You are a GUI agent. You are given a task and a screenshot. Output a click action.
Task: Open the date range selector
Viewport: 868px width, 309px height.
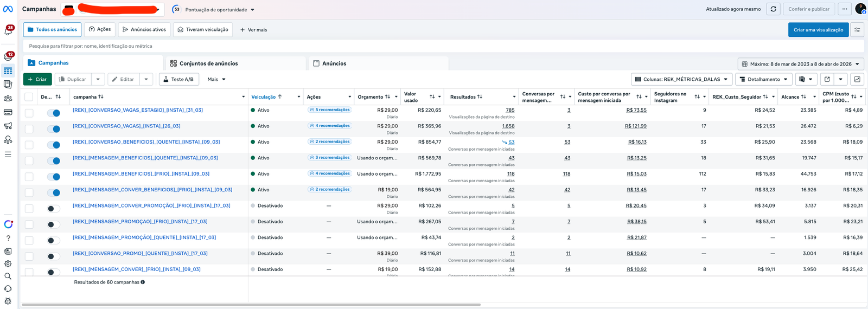pyautogui.click(x=801, y=64)
